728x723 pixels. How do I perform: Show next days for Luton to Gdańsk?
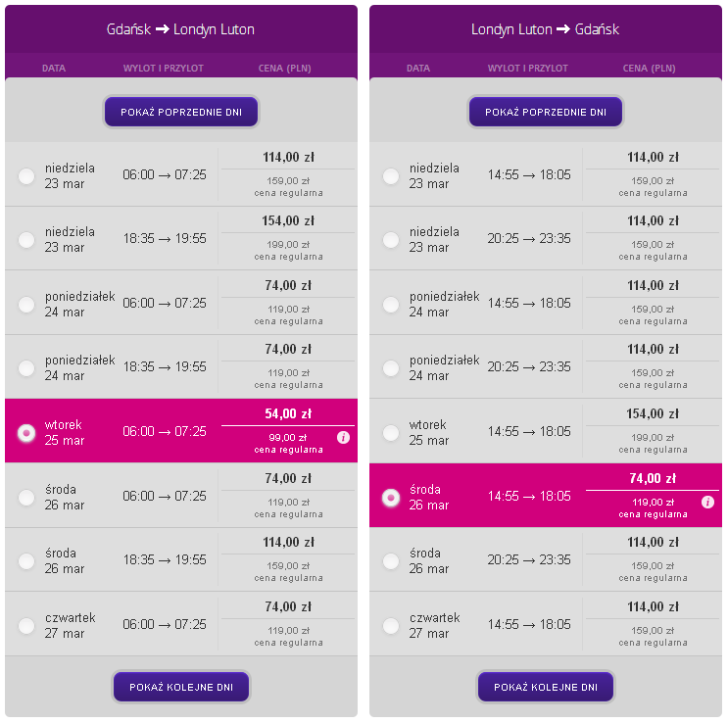pyautogui.click(x=546, y=687)
